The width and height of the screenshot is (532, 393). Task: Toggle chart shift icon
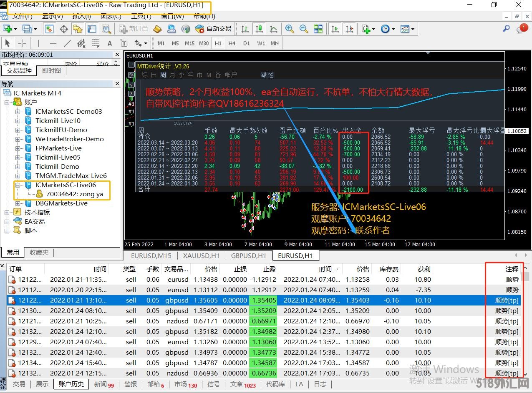(x=349, y=29)
